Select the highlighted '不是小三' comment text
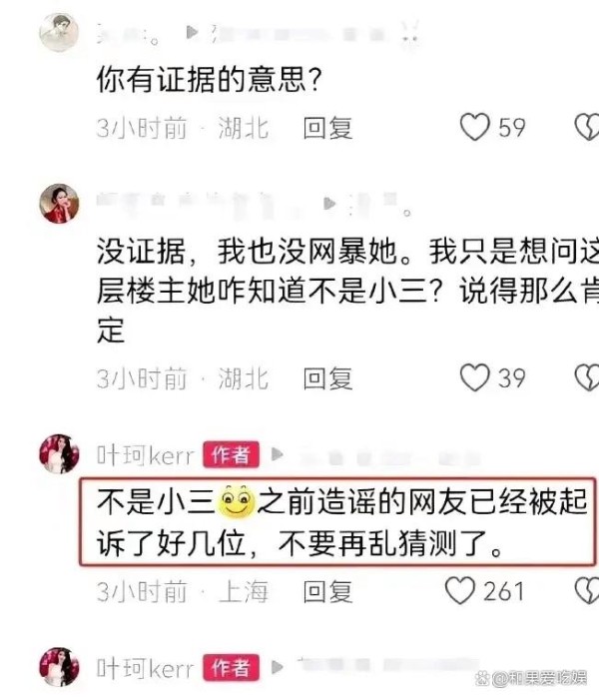Screen dimensions: 599x700 pos(337,522)
